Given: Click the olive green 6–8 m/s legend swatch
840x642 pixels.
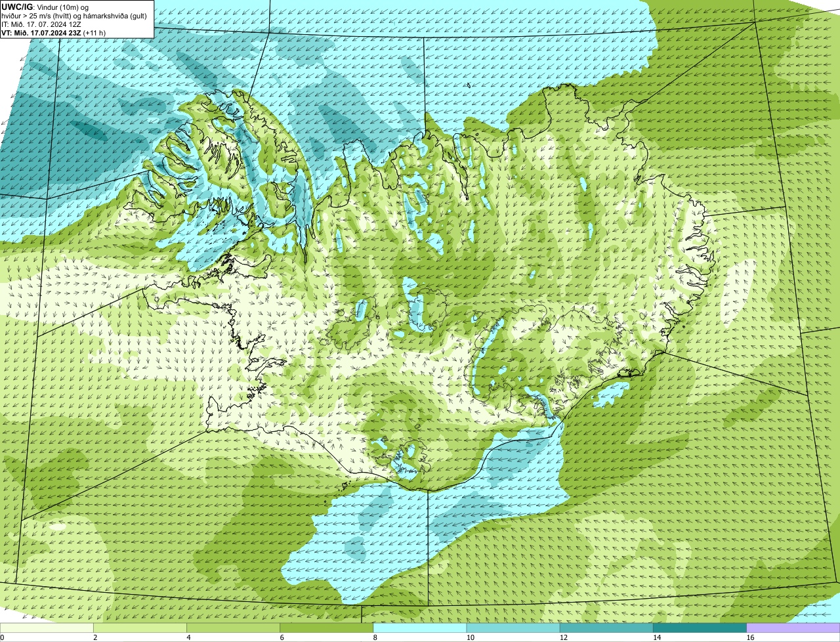Looking at the screenshot, I should tap(327, 628).
